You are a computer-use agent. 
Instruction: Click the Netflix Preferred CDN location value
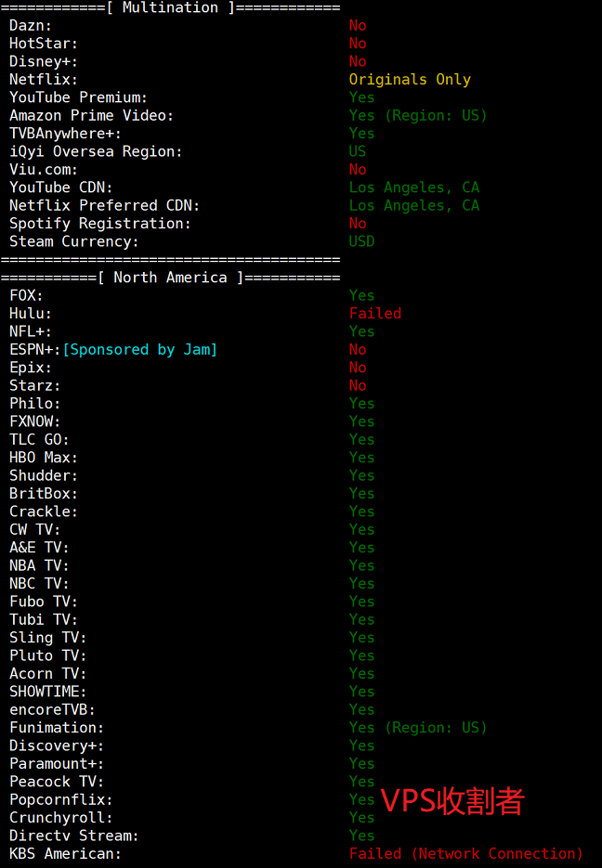414,205
